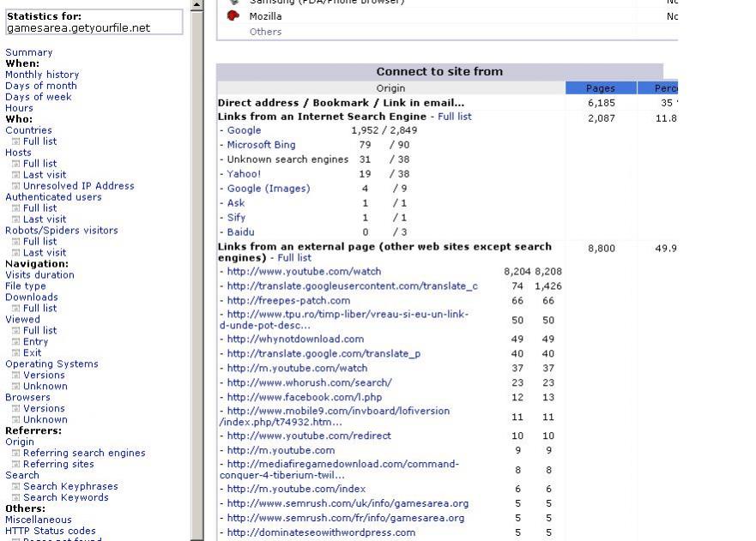Open the semrush.com/uk/info/gamesarea.org link
This screenshot has height=541, width=756.
(x=348, y=504)
